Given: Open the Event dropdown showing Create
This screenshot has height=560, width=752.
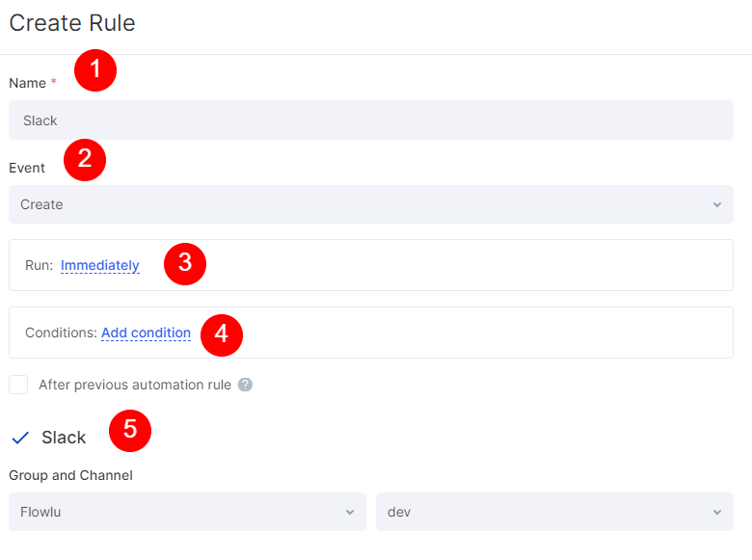Looking at the screenshot, I should tap(370, 204).
